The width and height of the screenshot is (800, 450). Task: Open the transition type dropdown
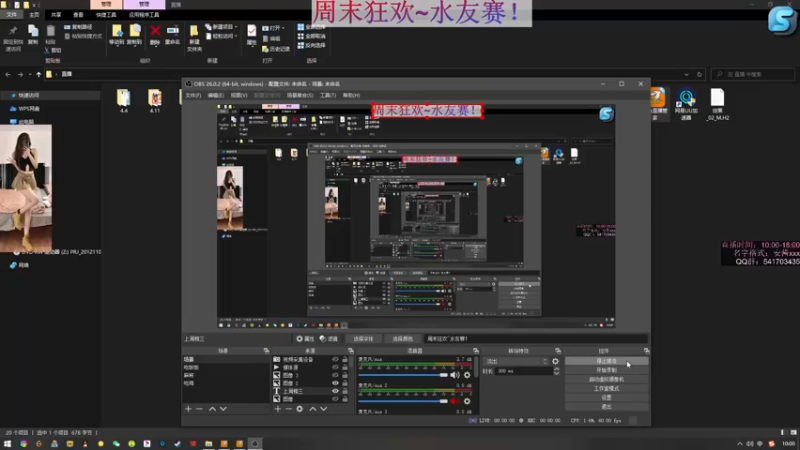(515, 361)
